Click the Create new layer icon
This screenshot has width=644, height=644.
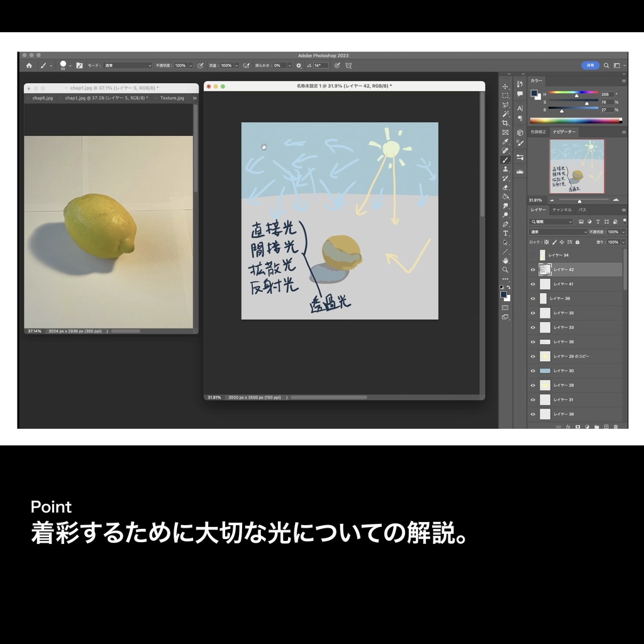tap(606, 426)
